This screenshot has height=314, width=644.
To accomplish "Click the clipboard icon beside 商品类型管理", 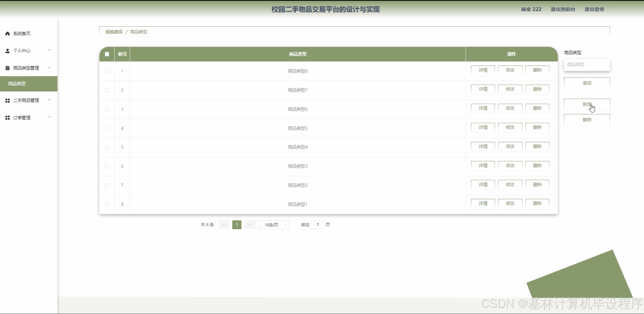I will [x=7, y=68].
